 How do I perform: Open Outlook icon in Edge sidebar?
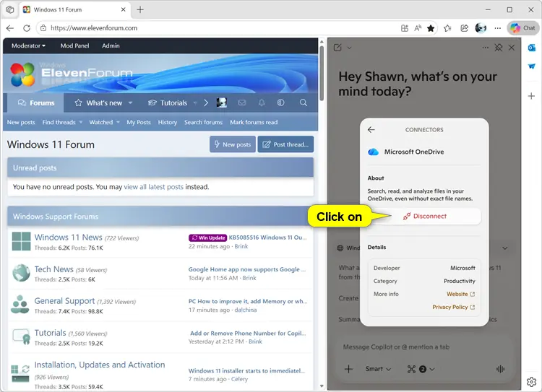click(532, 48)
